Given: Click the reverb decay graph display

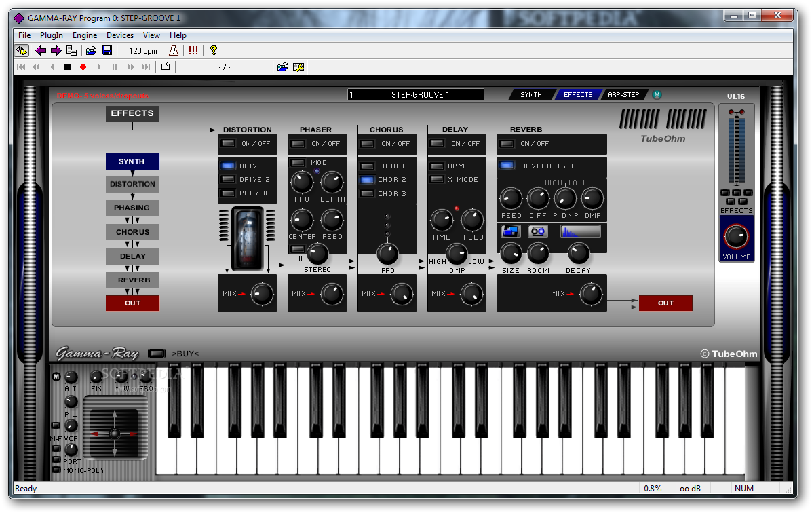Looking at the screenshot, I should tap(581, 231).
